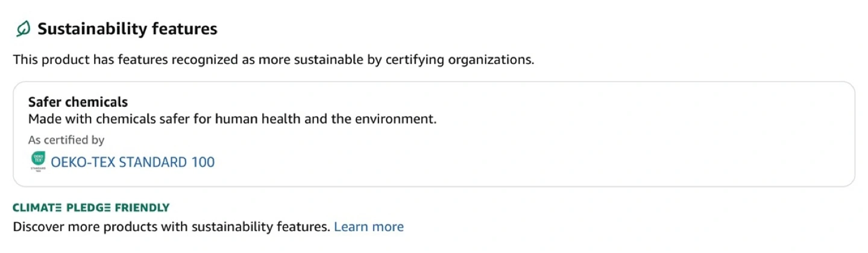Select the Safer chemicals title
The height and width of the screenshot is (253, 868).
click(78, 102)
